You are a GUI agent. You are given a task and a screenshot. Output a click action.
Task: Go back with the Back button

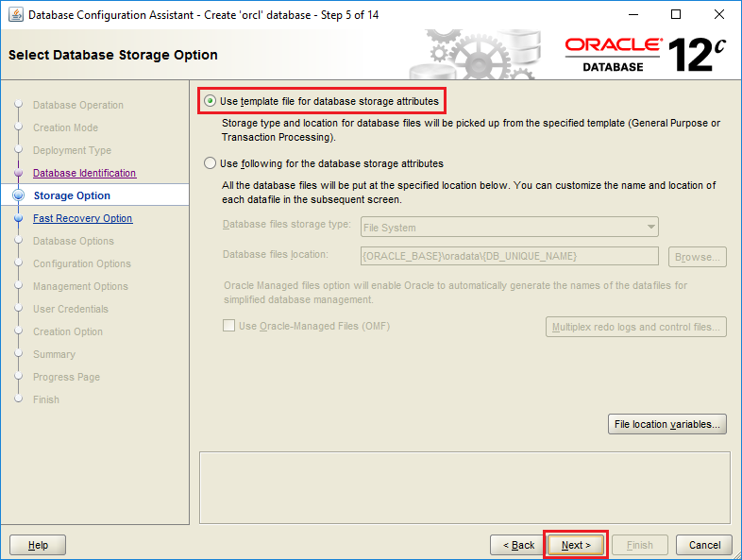coord(518,545)
